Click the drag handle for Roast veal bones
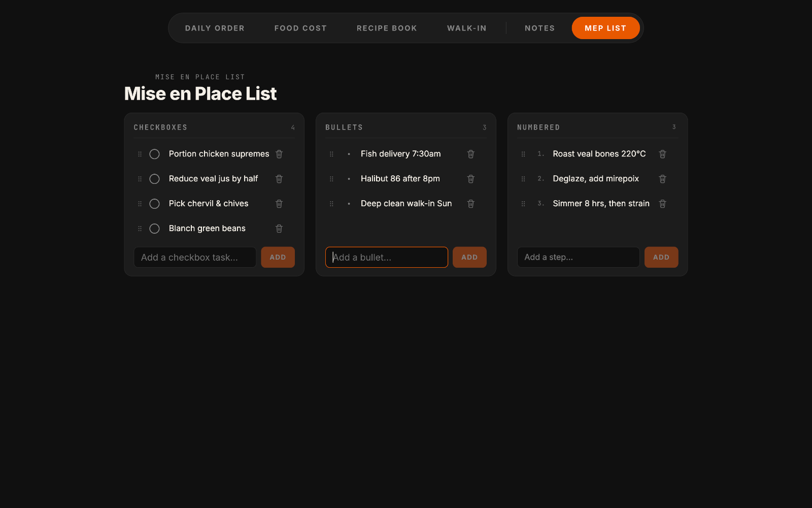The width and height of the screenshot is (812, 508). [524, 154]
